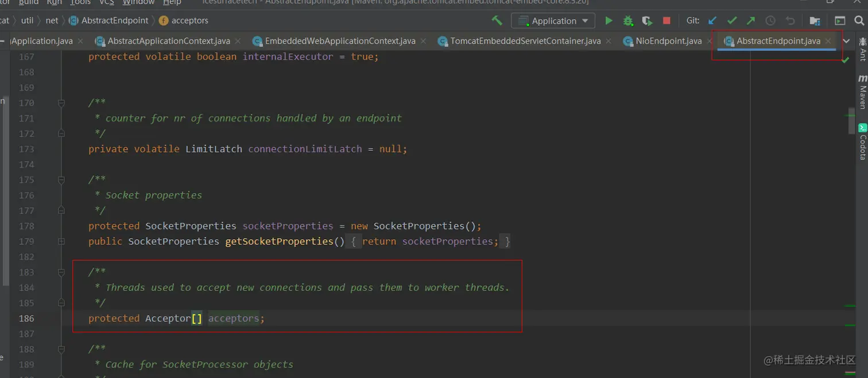The width and height of the screenshot is (868, 378).
Task: Click the acceptors variable on line 186
Action: point(234,318)
